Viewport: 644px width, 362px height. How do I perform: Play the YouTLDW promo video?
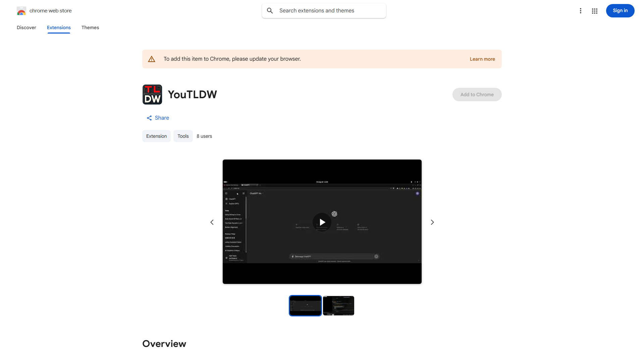point(322,222)
